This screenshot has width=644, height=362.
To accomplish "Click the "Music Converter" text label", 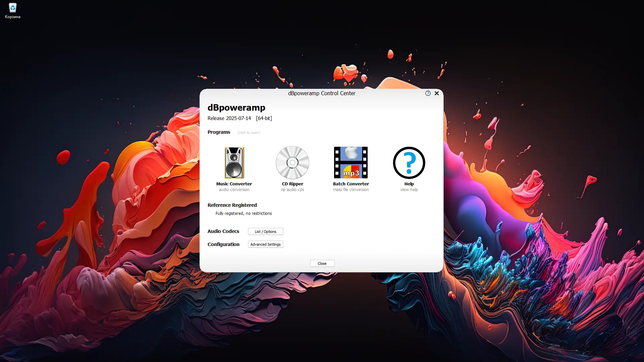I will [x=234, y=184].
